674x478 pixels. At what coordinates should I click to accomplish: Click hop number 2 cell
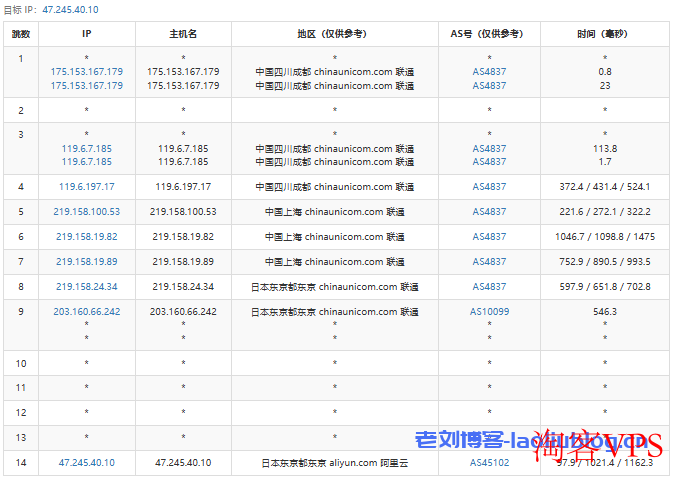[x=21, y=110]
